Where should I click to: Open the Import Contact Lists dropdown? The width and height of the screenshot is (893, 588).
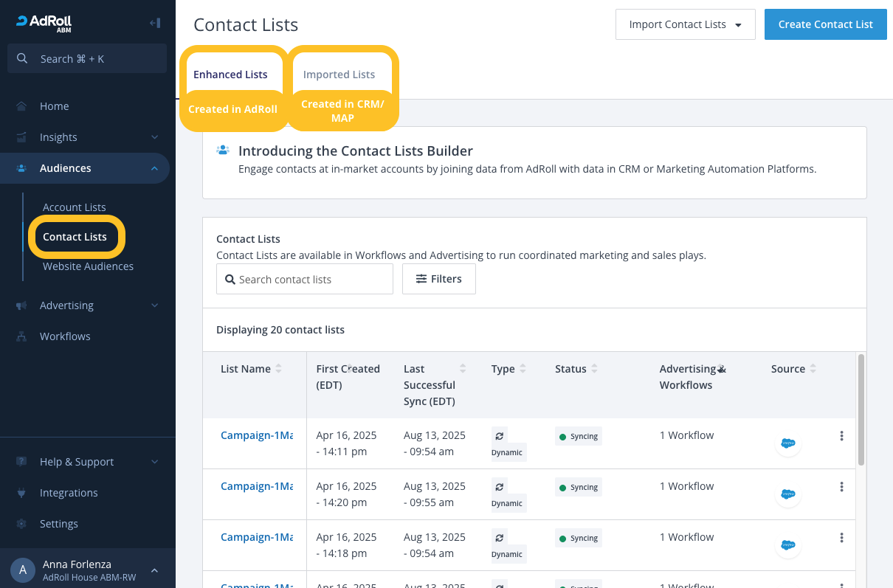[685, 24]
